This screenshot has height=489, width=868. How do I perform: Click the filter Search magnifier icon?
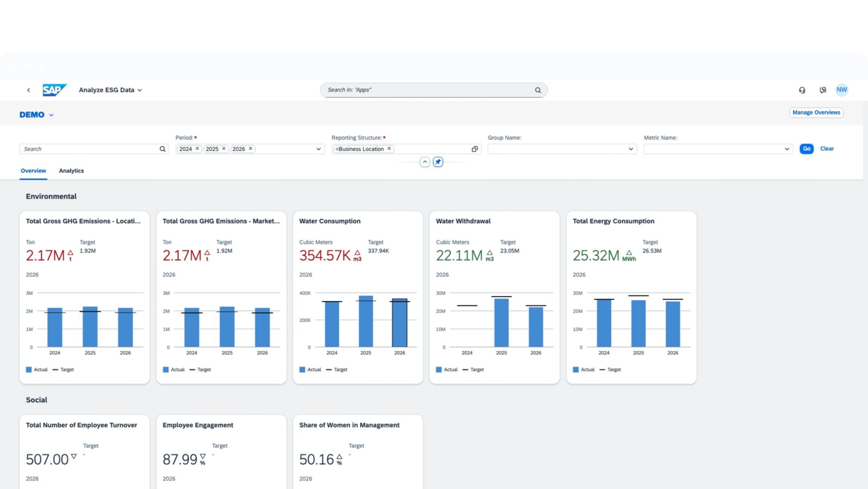pyautogui.click(x=163, y=149)
